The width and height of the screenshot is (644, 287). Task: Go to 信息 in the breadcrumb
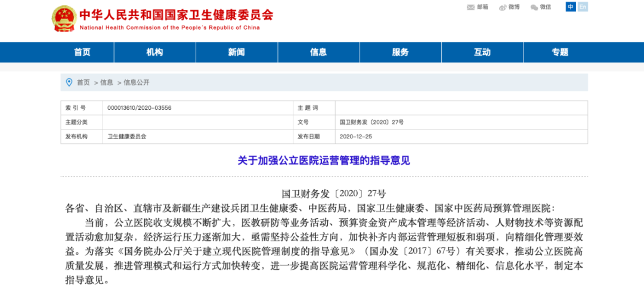coord(106,83)
